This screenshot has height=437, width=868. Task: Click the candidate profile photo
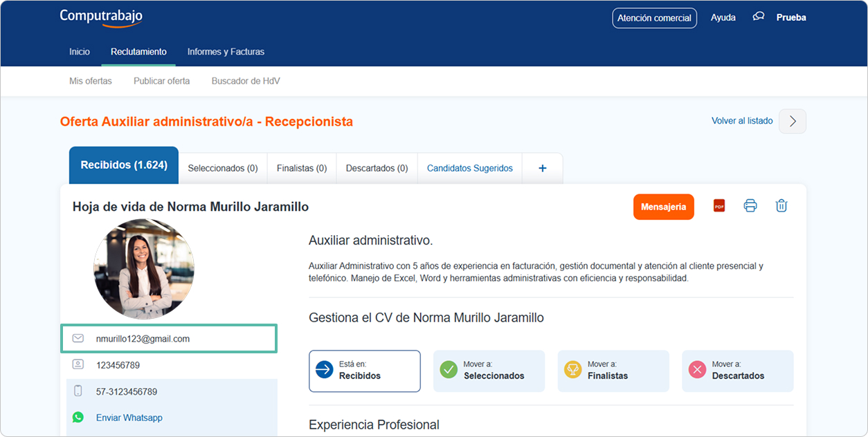click(144, 269)
